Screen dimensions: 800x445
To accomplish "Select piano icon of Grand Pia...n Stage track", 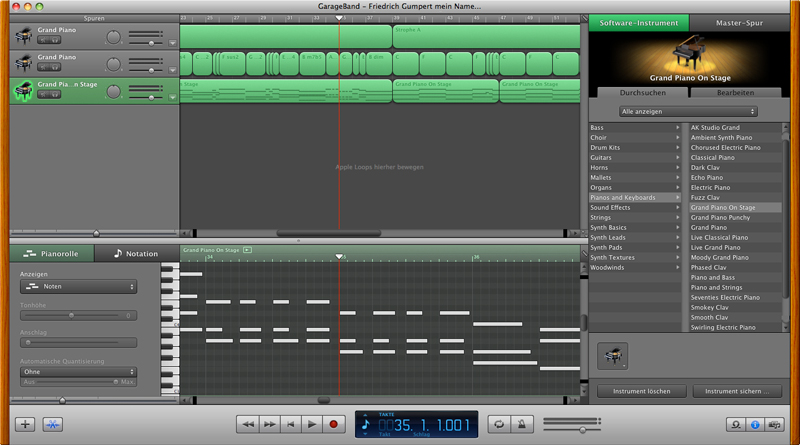I will [x=23, y=90].
